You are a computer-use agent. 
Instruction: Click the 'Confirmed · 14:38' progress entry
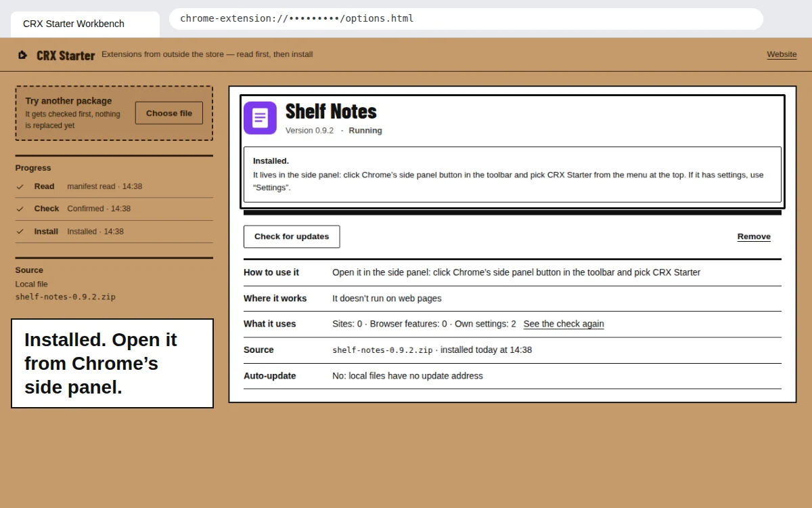99,209
